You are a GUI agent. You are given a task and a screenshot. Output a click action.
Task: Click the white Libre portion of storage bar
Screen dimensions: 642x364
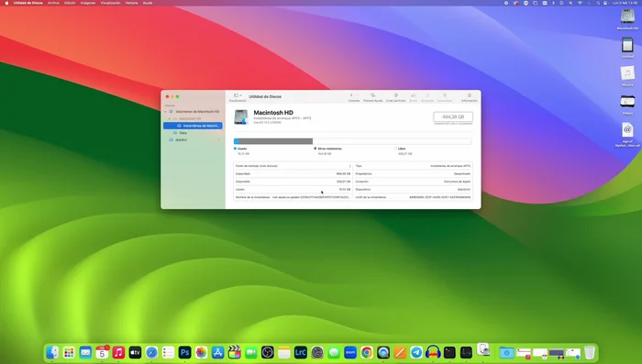coord(392,141)
